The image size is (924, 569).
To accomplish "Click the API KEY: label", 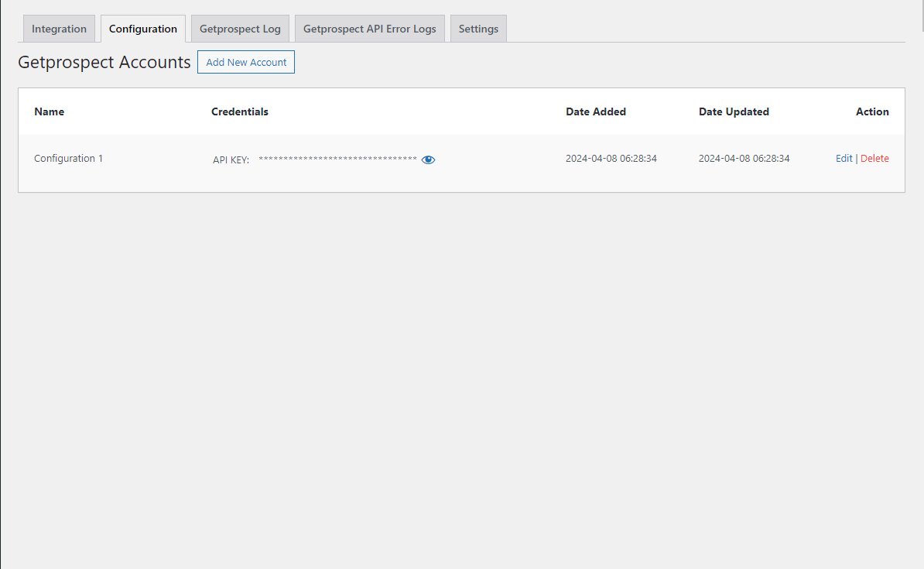I will pos(231,159).
